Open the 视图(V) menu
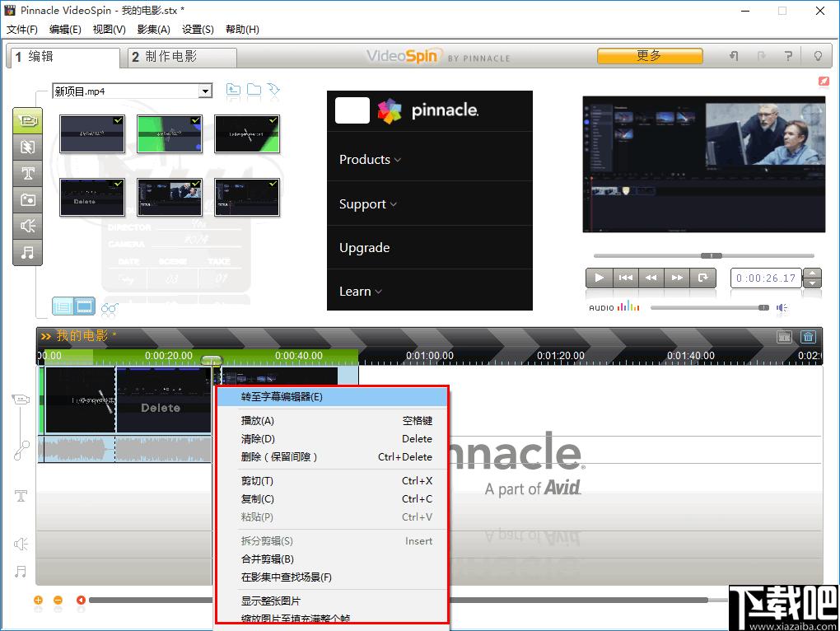This screenshot has width=840, height=631. pyautogui.click(x=110, y=29)
